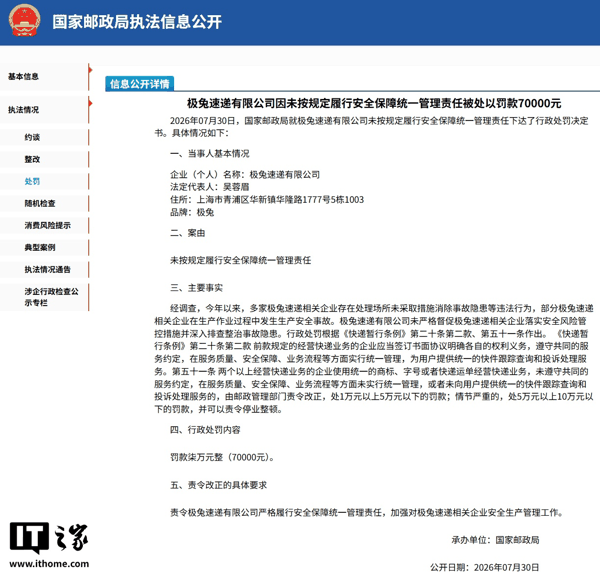Click the 国家邮政局执法信息公开 site title

coord(137,22)
